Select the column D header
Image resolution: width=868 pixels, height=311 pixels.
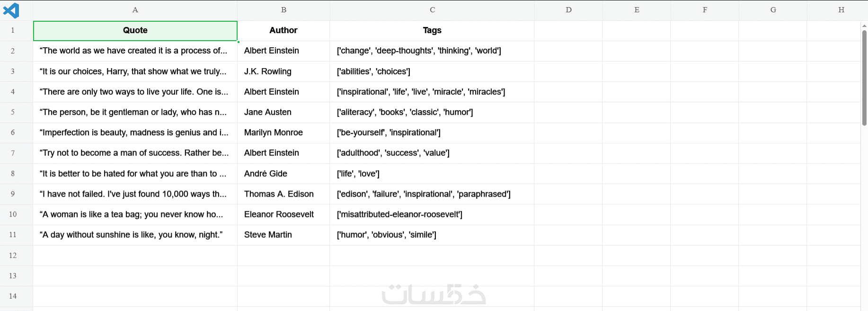pyautogui.click(x=568, y=10)
